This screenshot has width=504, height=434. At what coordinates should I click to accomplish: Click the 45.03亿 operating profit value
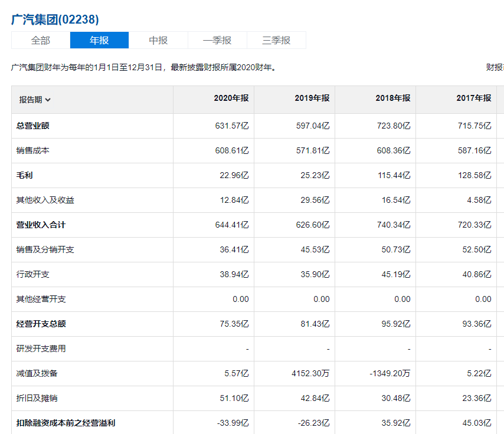[x=477, y=423]
